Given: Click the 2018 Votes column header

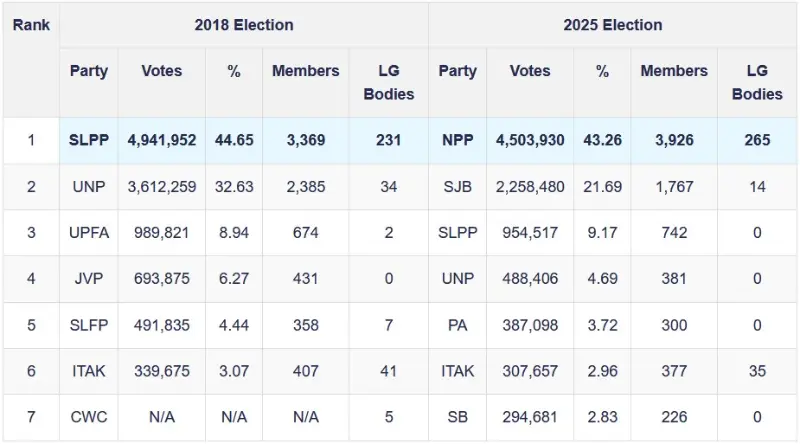Looking at the screenshot, I should tap(161, 71).
